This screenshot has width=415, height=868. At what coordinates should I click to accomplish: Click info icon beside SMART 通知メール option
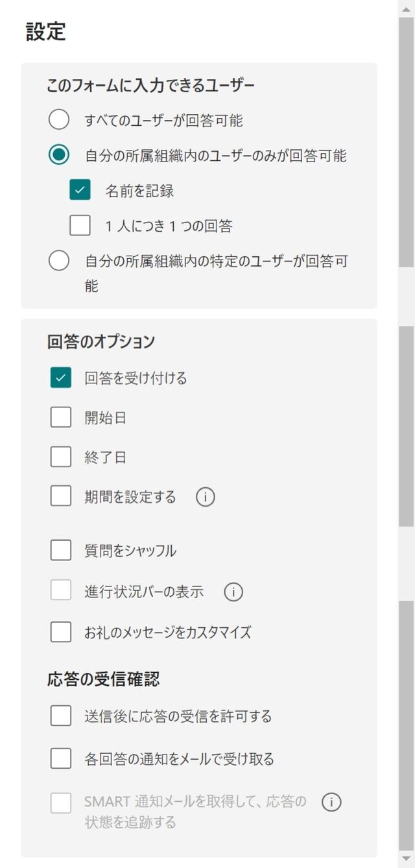tap(331, 802)
